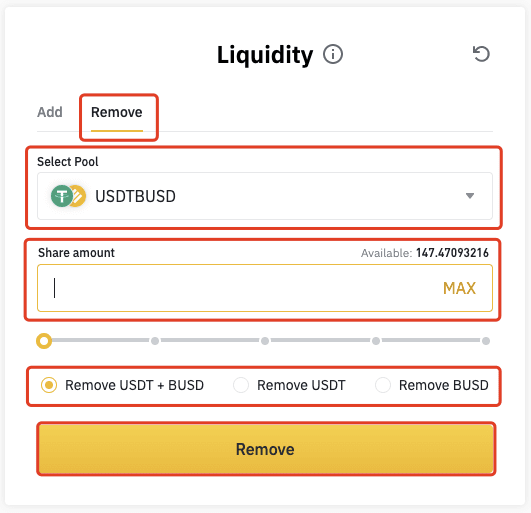
Task: Click the refresh history icon
Action: tap(481, 54)
